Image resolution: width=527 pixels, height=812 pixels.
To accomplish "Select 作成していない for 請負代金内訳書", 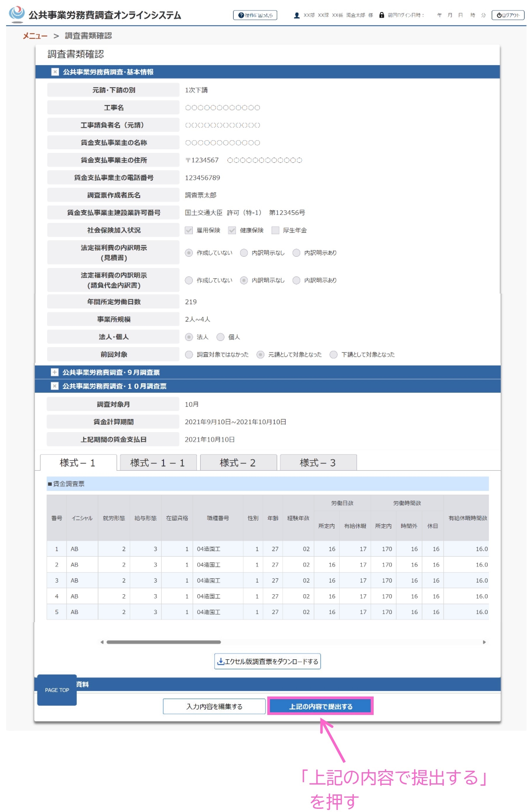I will point(188,280).
